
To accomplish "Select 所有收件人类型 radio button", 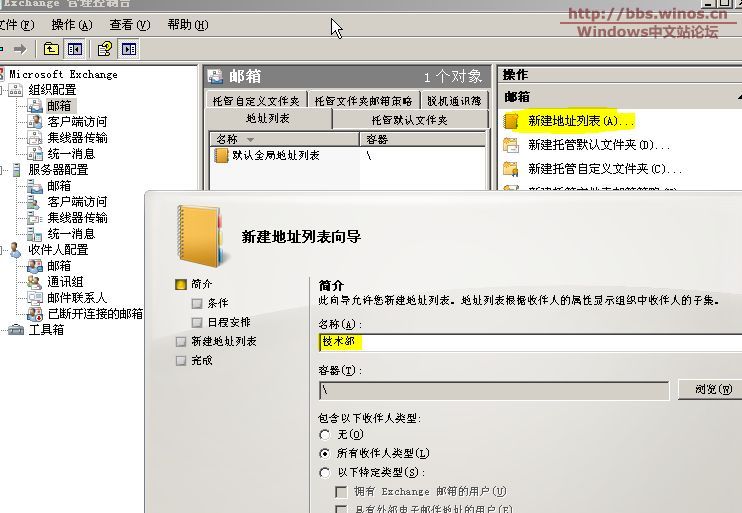I will pos(324,454).
